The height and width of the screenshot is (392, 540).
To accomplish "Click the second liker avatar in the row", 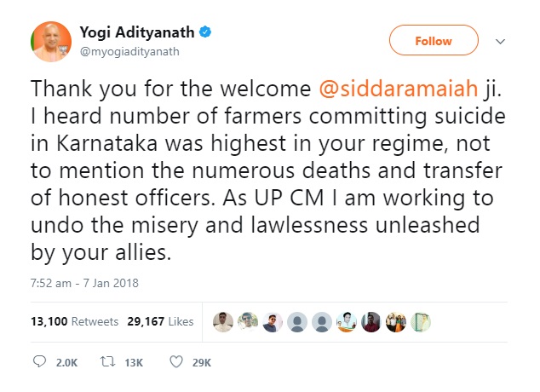I will click(x=247, y=321).
